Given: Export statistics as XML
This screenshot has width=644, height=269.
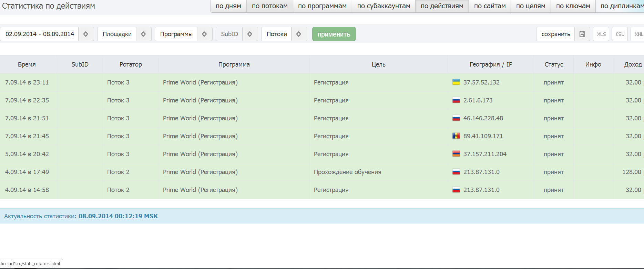Looking at the screenshot, I should pyautogui.click(x=638, y=34).
